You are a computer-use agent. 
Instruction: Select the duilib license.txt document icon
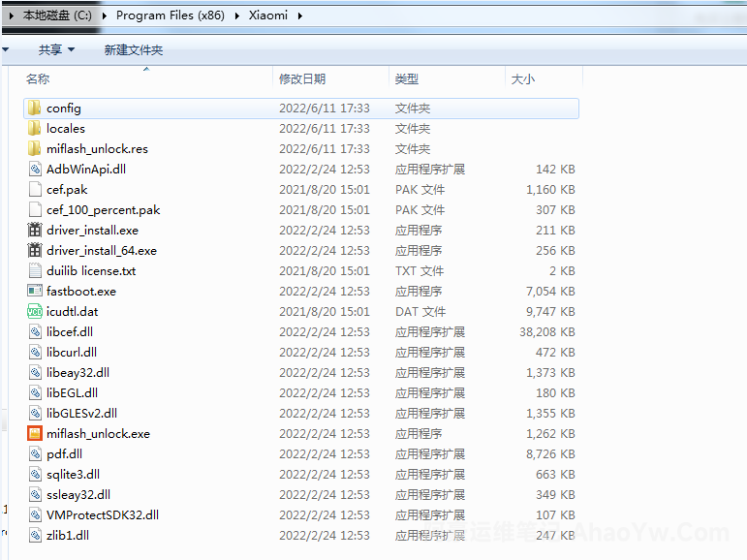coord(35,270)
